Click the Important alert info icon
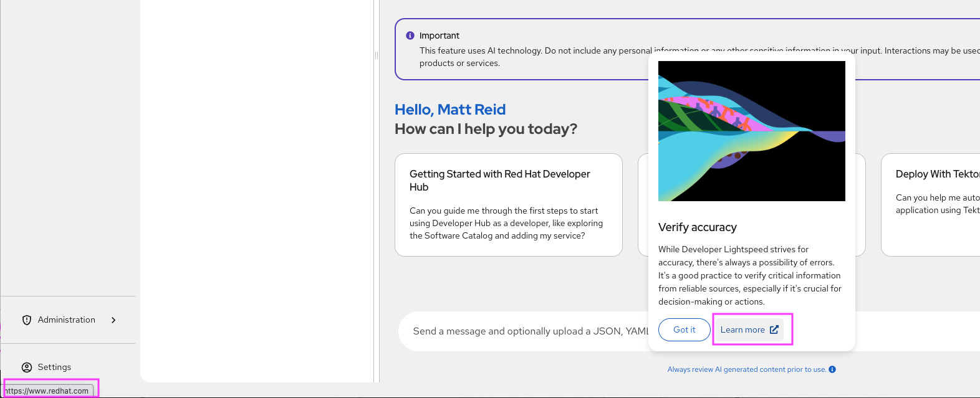 pos(410,36)
